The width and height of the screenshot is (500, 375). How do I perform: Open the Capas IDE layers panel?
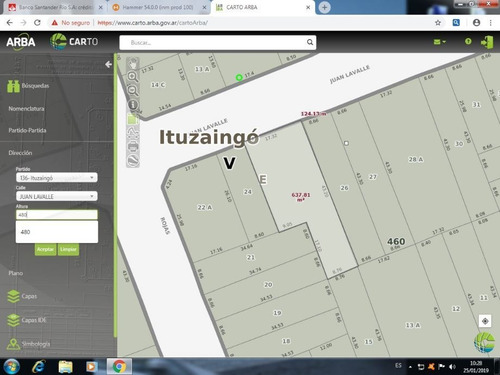26,320
